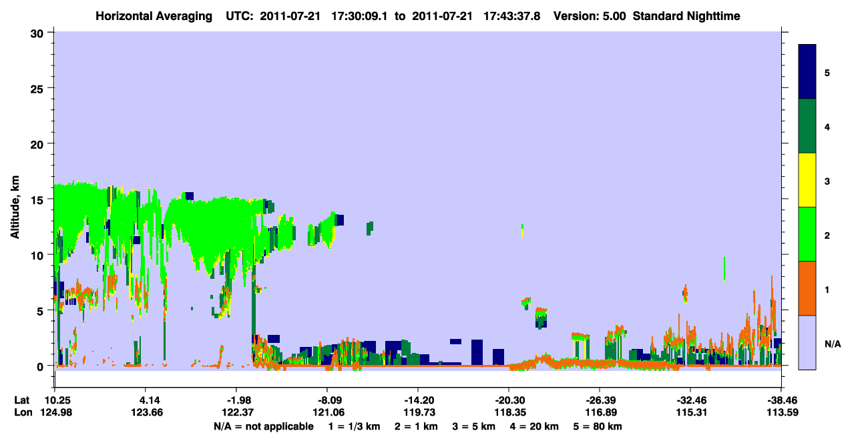Click longitude value 123.66
Screen dimensions: 868x445
tap(146, 413)
